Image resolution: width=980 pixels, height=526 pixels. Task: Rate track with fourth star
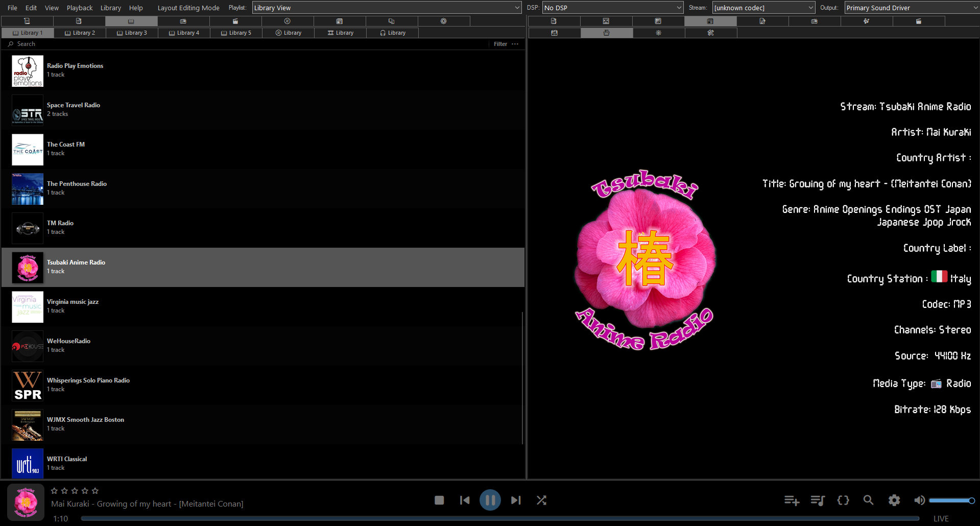pos(85,491)
